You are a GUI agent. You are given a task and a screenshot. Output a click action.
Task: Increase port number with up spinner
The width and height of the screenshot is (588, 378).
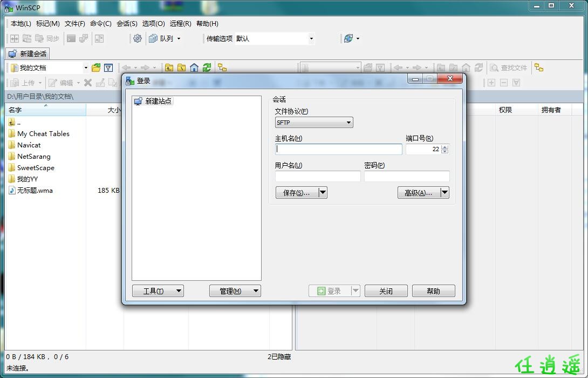pos(445,147)
